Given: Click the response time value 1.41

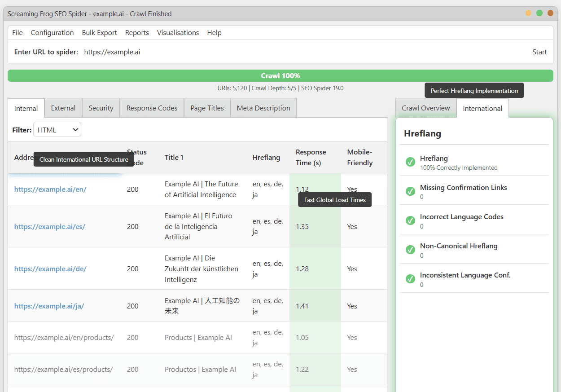Looking at the screenshot, I should click(x=302, y=306).
